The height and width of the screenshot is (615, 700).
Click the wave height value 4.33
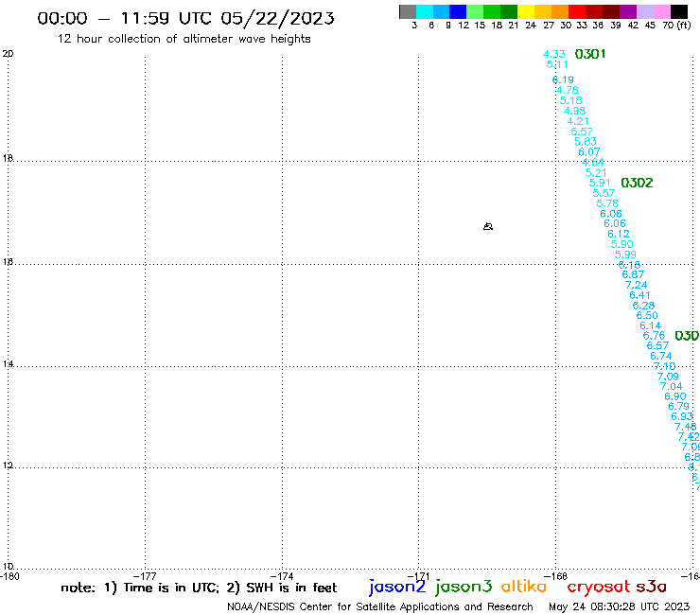[x=554, y=55]
